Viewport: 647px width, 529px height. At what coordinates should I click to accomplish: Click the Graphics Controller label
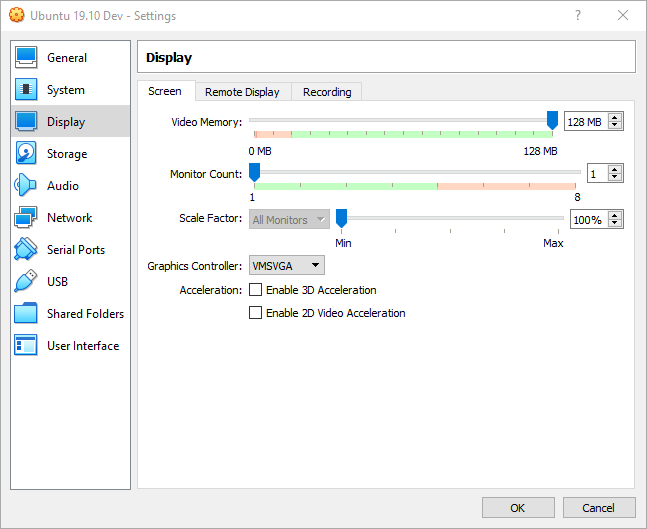click(194, 266)
